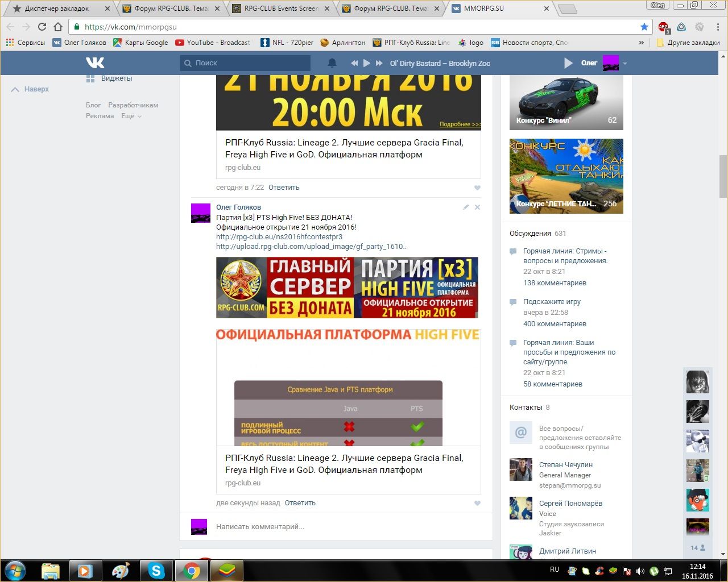The image size is (728, 582).
Task: Like the comment posted две секунды назад
Action: click(x=477, y=503)
